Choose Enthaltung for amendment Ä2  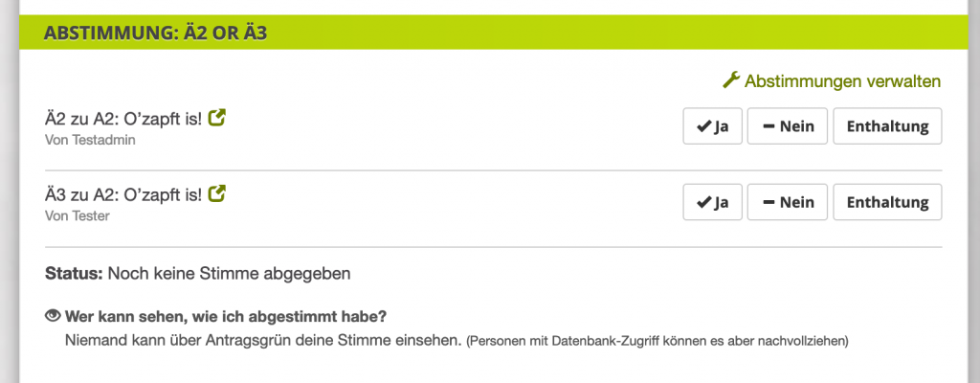click(887, 126)
